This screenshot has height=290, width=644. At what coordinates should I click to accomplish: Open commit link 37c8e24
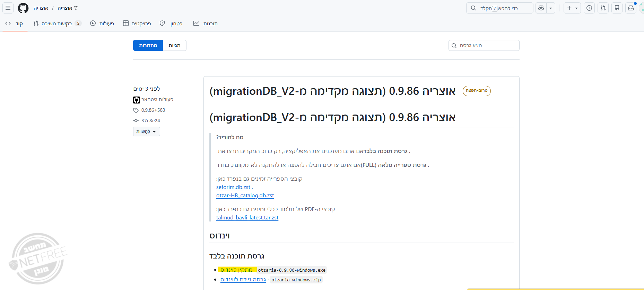pos(151,121)
